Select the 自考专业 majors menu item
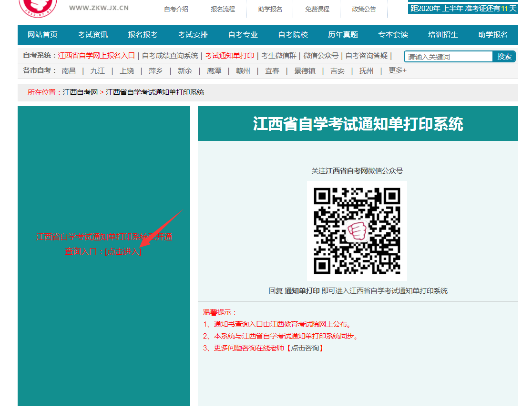Viewport: 532px width, 419px height. tap(242, 35)
